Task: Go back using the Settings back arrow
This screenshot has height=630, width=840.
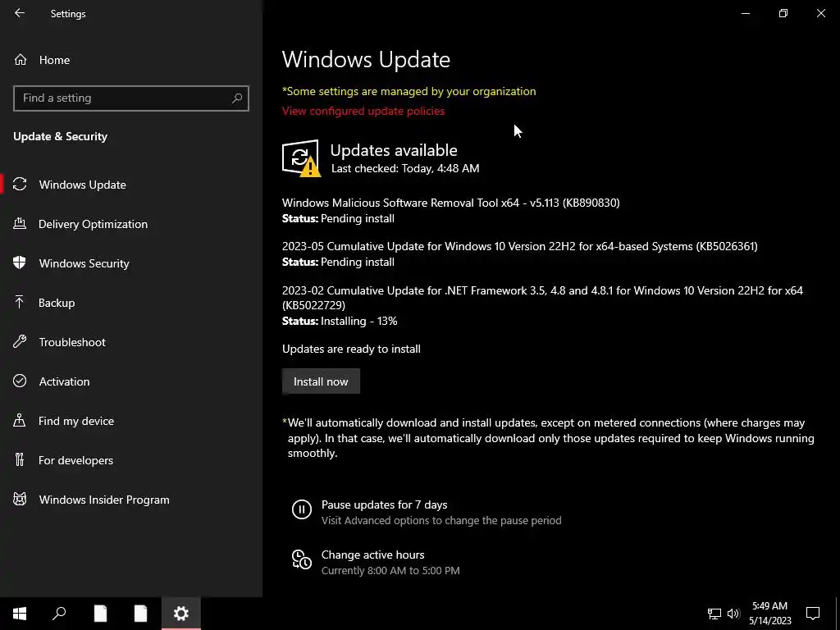Action: pyautogui.click(x=20, y=13)
